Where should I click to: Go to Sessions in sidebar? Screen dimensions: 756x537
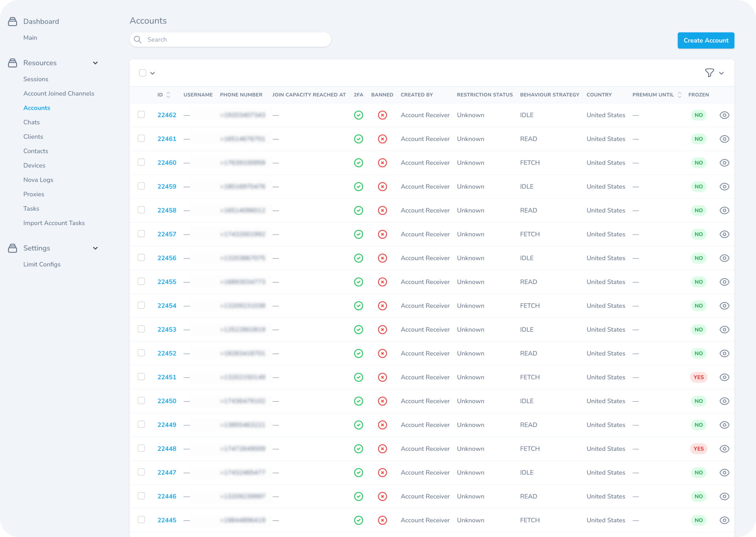click(x=36, y=79)
